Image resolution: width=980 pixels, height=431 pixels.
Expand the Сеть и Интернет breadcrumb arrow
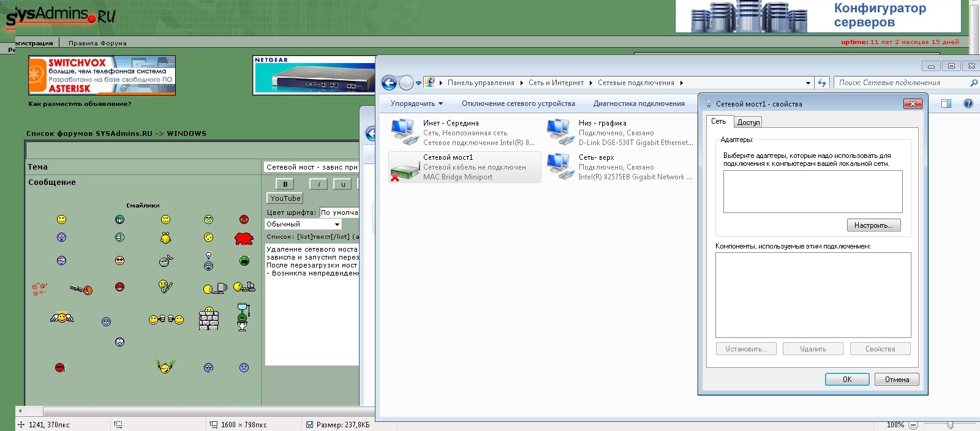[x=591, y=83]
